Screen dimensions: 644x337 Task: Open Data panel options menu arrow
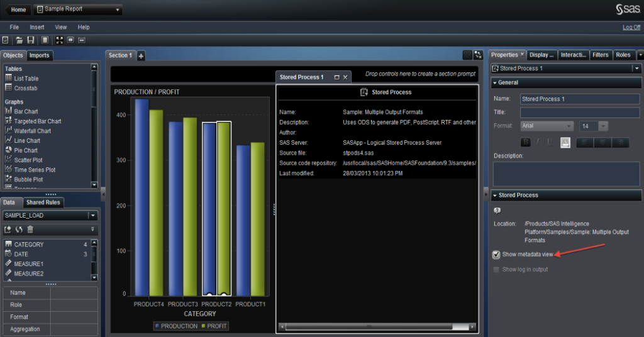(92, 229)
